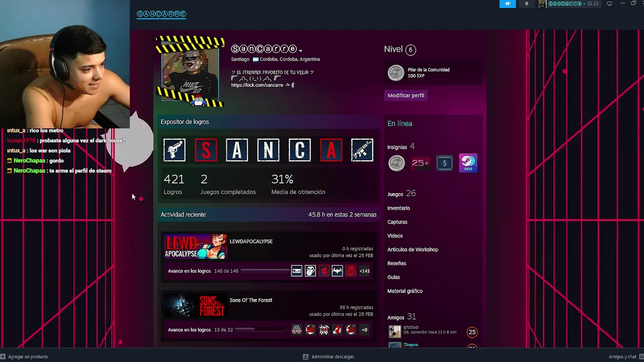Click the 421 Logros stat
Viewport: 644px width, 362px height.
[x=174, y=184]
